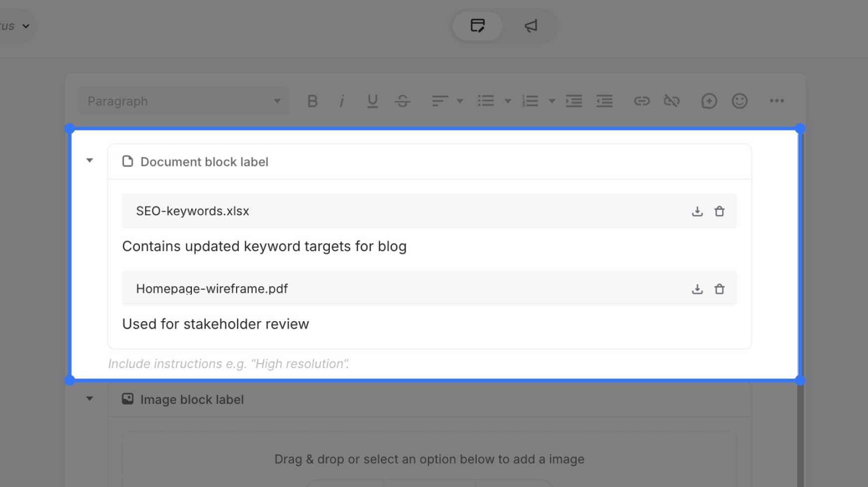The height and width of the screenshot is (487, 868).
Task: Edit the 'Used for stakeholder review' description
Action: 215,324
